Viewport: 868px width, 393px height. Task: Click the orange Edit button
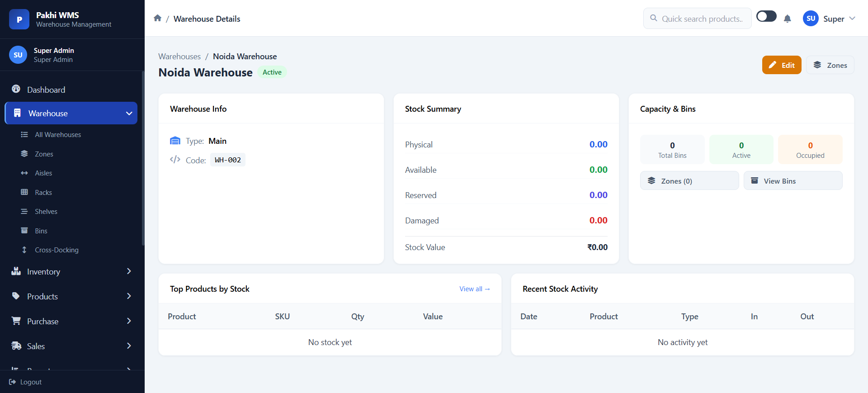tap(782, 65)
